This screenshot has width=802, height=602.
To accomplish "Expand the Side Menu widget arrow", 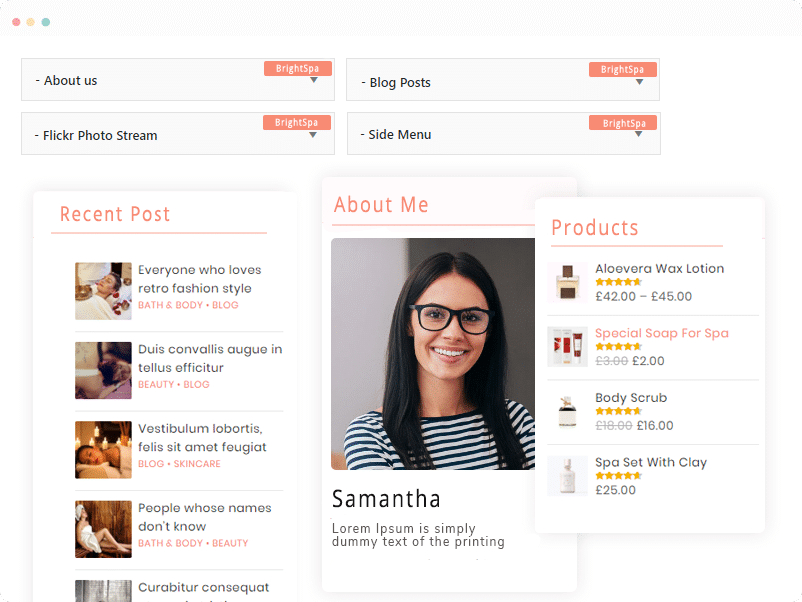I will 638,134.
